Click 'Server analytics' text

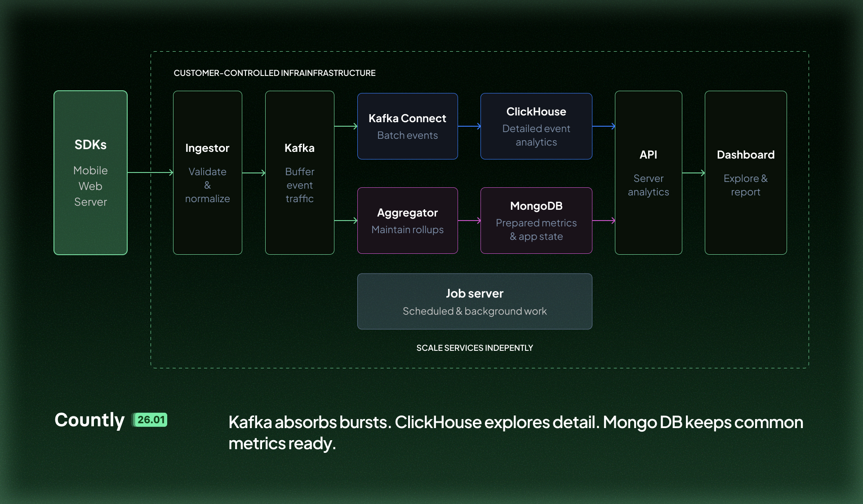[x=648, y=185]
